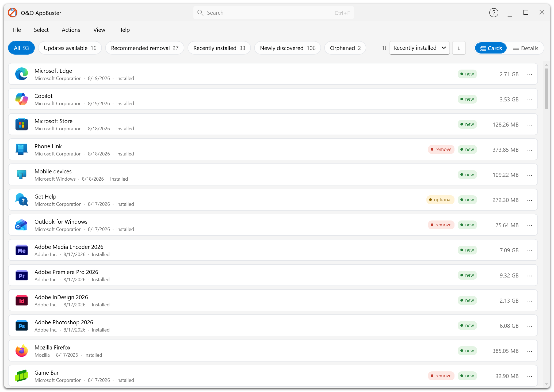Open more options for Game Bar
The image size is (554, 392).
529,376
